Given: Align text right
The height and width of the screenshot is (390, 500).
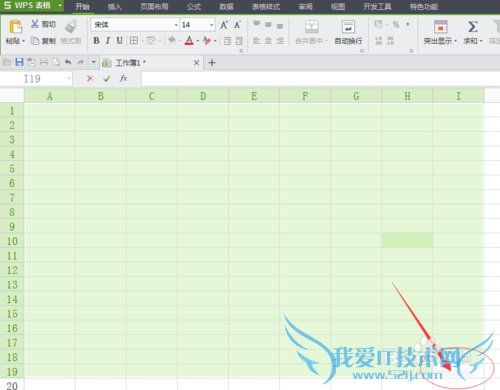Looking at the screenshot, I should [280, 41].
